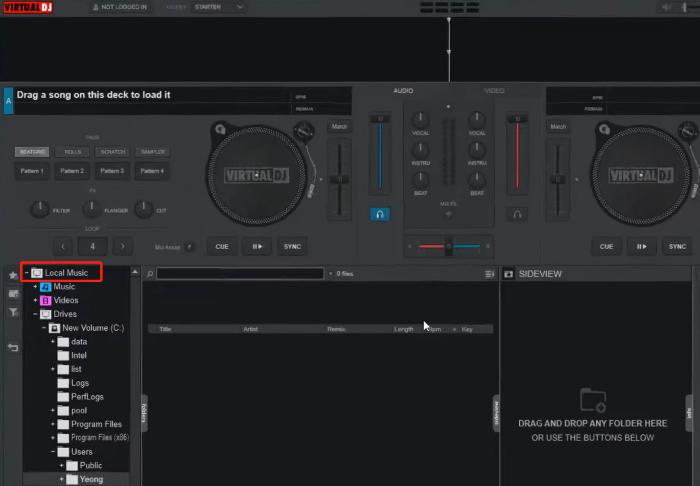Click the Mix Assist toggle icon
This screenshot has height=486, width=700.
tap(189, 247)
